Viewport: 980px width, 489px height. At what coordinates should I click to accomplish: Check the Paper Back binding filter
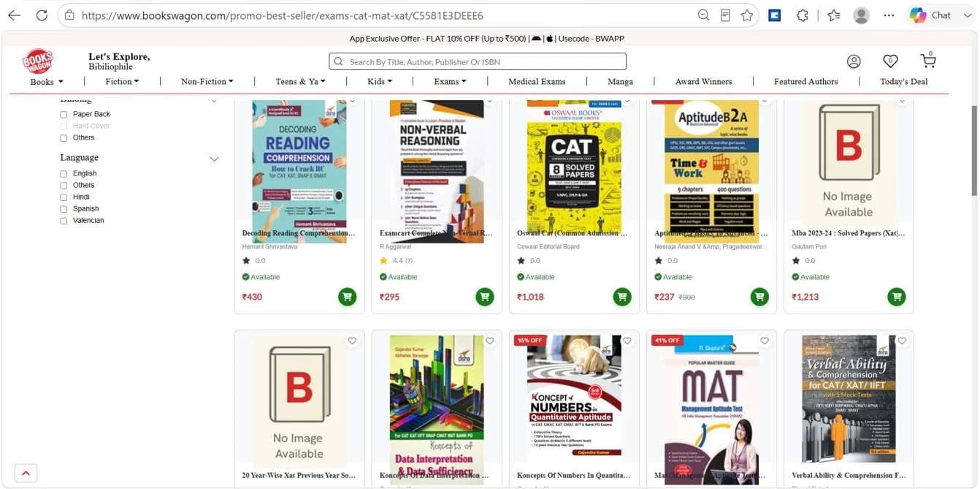pos(64,115)
